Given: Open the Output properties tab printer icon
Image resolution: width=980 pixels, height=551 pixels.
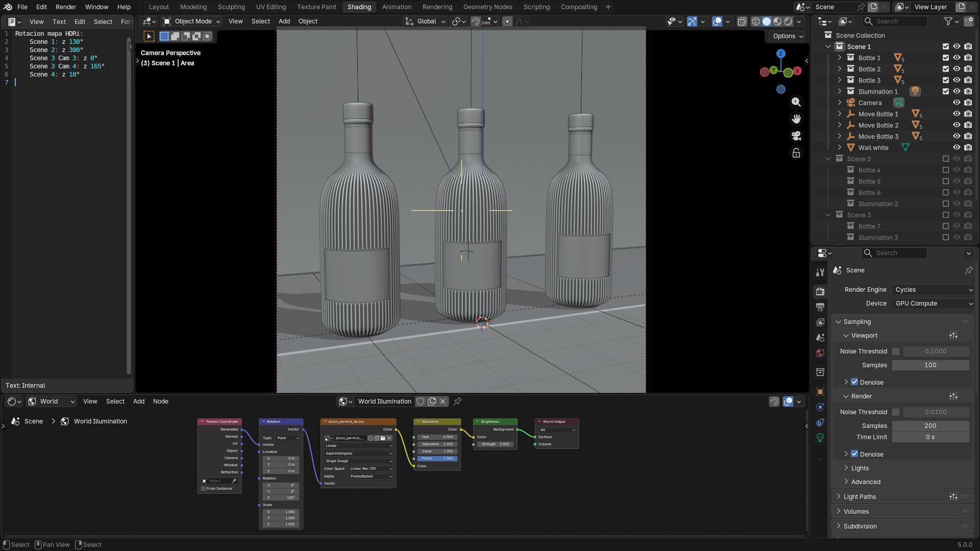Looking at the screenshot, I should [820, 307].
